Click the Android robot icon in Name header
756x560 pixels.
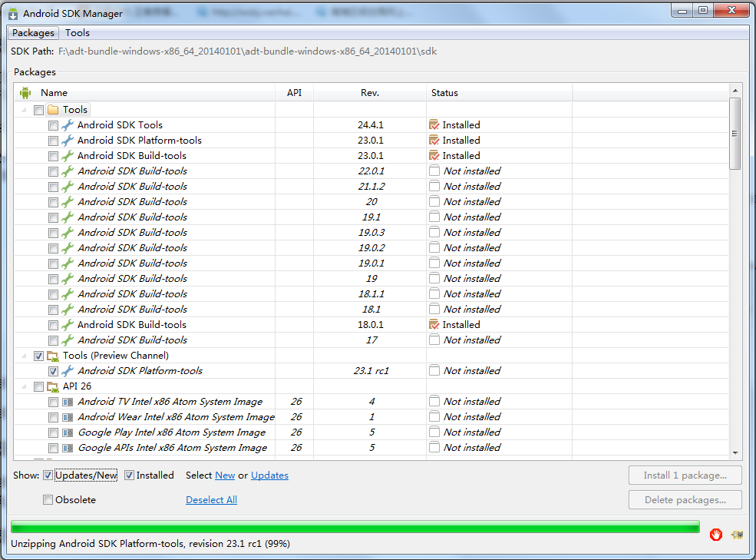point(25,93)
